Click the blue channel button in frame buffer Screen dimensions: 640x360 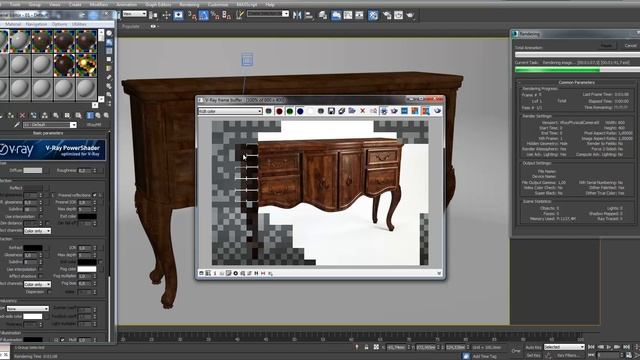click(300, 111)
